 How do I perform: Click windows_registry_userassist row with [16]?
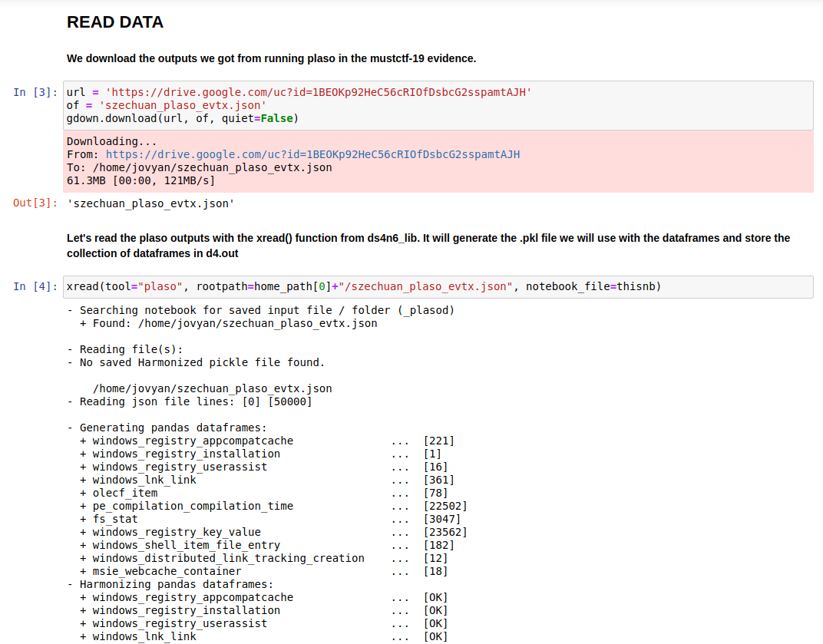point(264,467)
